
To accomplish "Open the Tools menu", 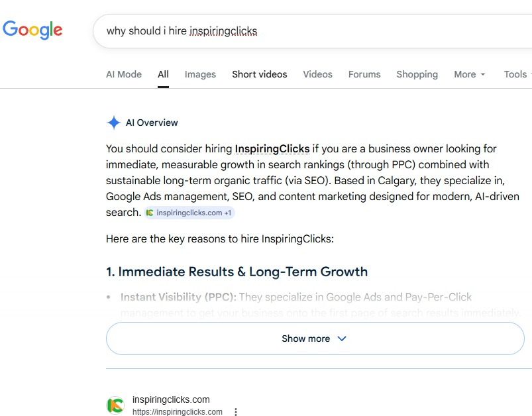I will 517,74.
